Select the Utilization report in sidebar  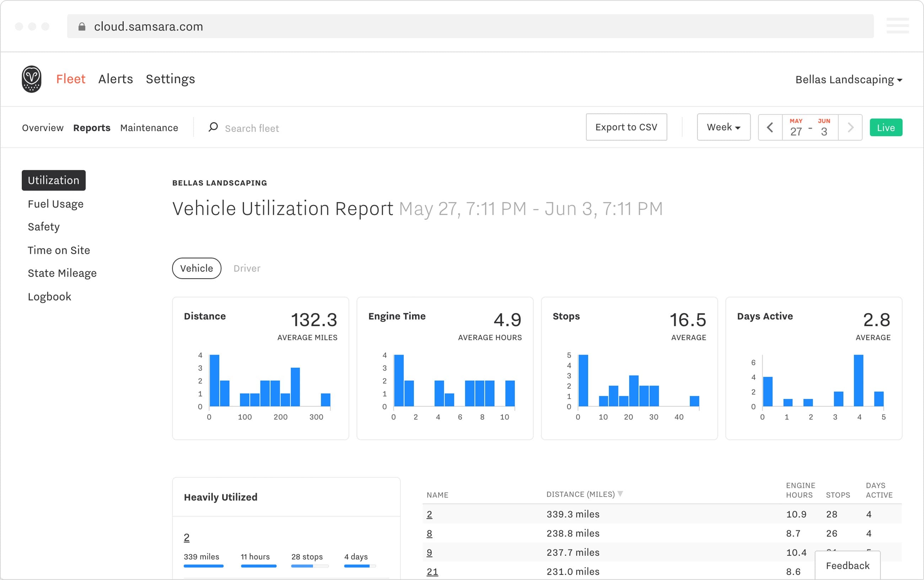pyautogui.click(x=54, y=180)
